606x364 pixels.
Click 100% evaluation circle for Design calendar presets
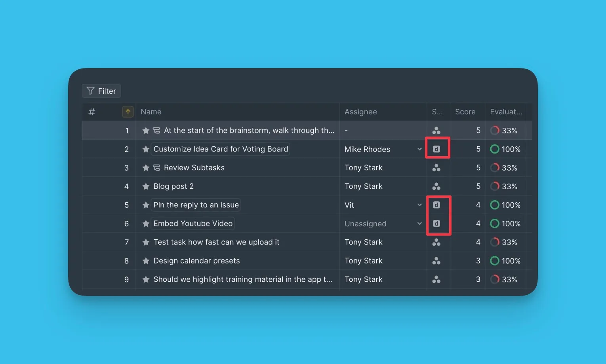(494, 261)
